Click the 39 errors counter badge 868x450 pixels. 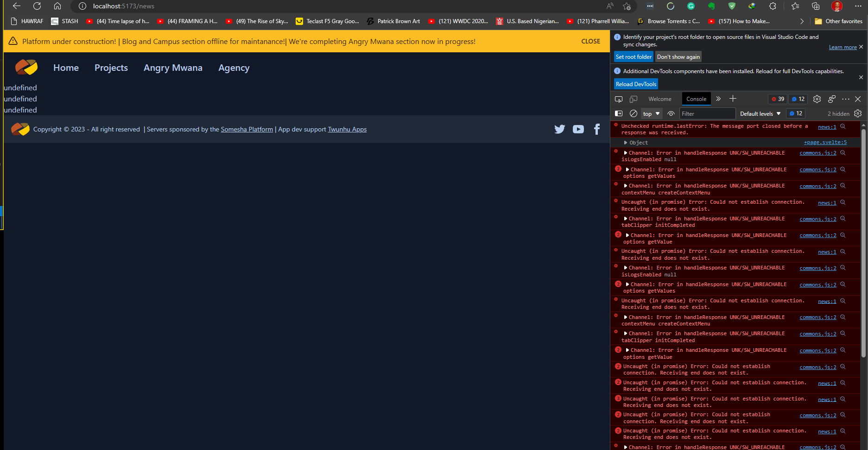point(778,99)
